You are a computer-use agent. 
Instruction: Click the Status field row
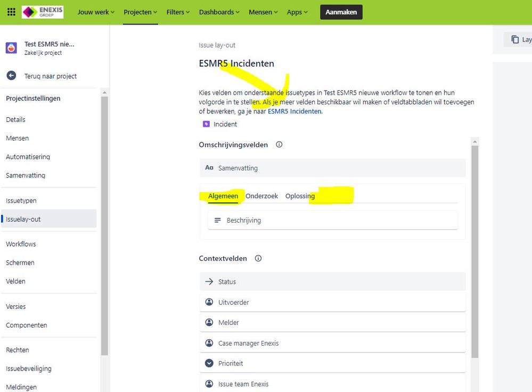tap(332, 281)
